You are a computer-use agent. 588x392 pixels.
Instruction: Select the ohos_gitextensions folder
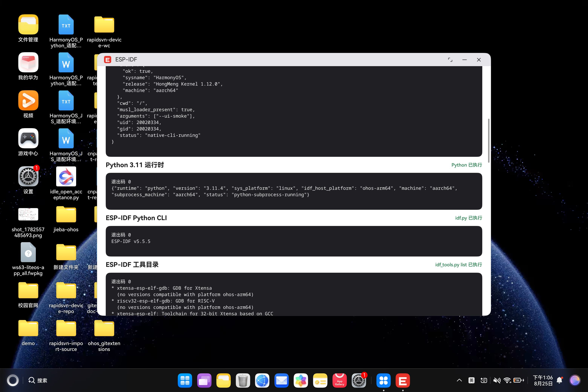pyautogui.click(x=104, y=328)
